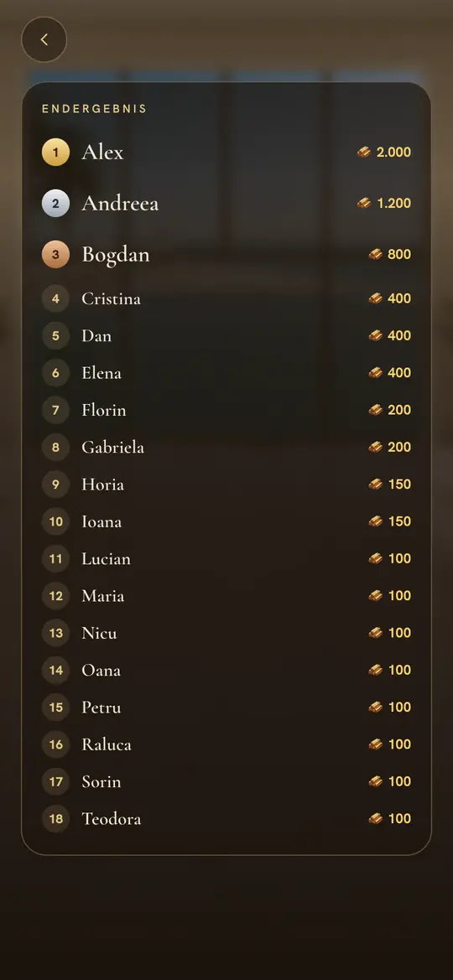Select Lucian's row in the results
The height and width of the screenshot is (980, 453).
click(x=226, y=559)
